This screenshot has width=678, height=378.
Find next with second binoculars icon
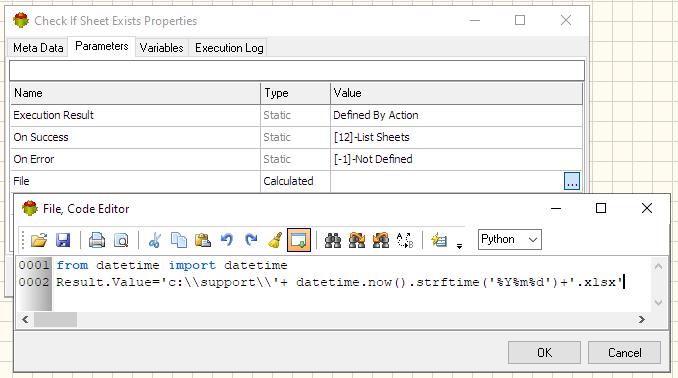tap(357, 240)
